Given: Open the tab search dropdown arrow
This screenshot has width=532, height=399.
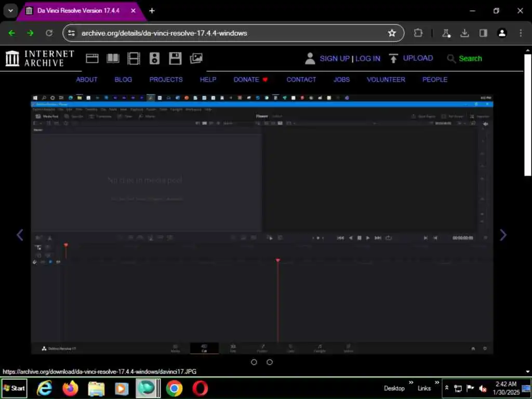Looking at the screenshot, I should (10, 10).
